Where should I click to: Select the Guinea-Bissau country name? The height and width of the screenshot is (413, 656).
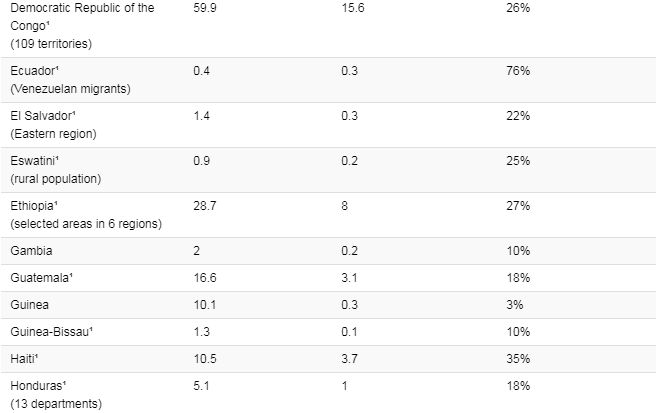tap(50, 331)
